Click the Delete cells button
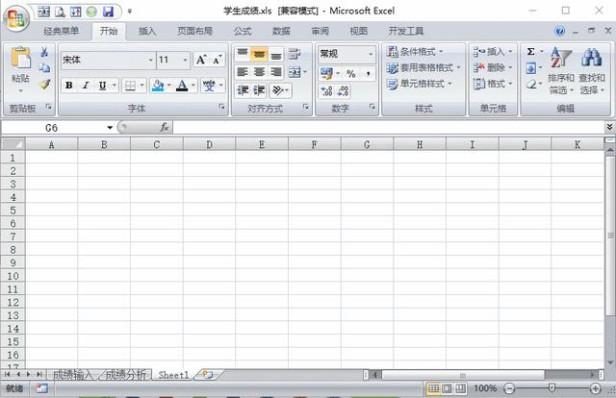The height and width of the screenshot is (398, 616). 493,68
